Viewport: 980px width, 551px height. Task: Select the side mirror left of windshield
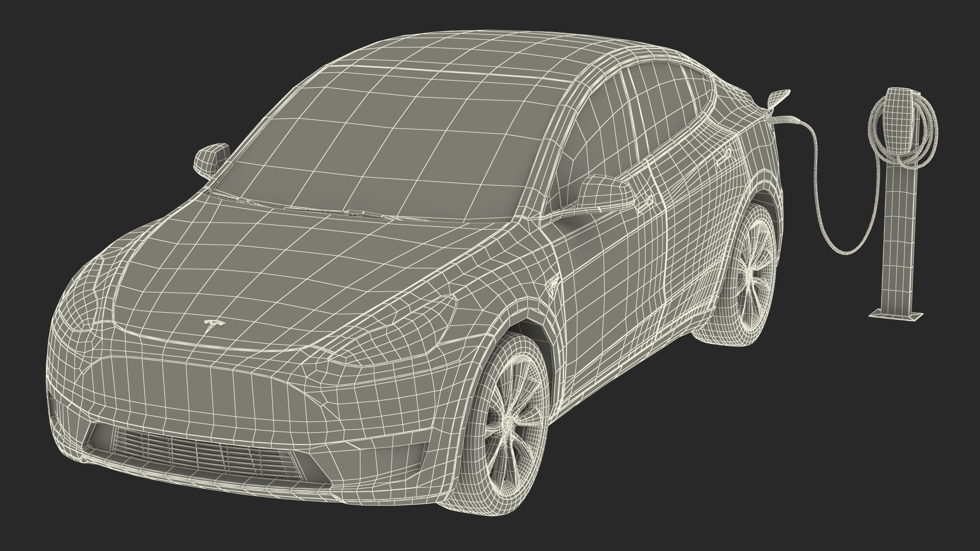pos(211,158)
